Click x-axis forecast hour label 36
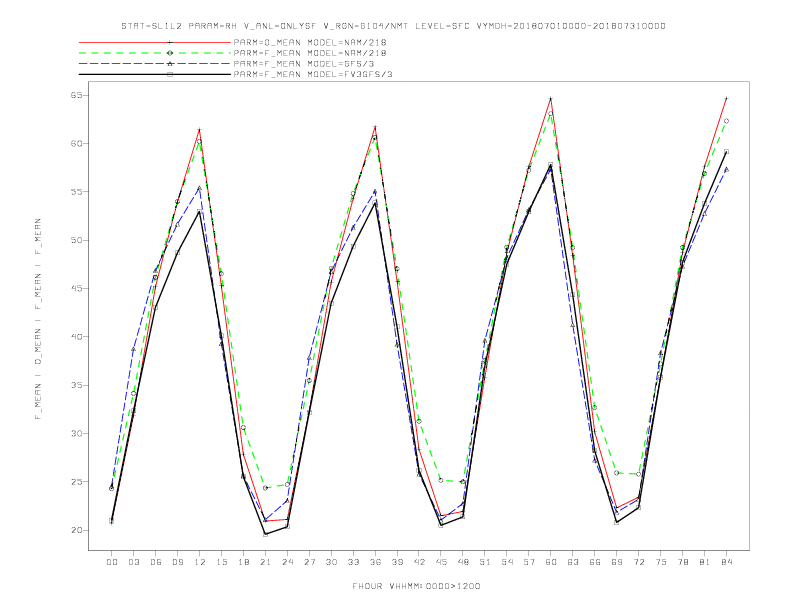 pos(375,562)
